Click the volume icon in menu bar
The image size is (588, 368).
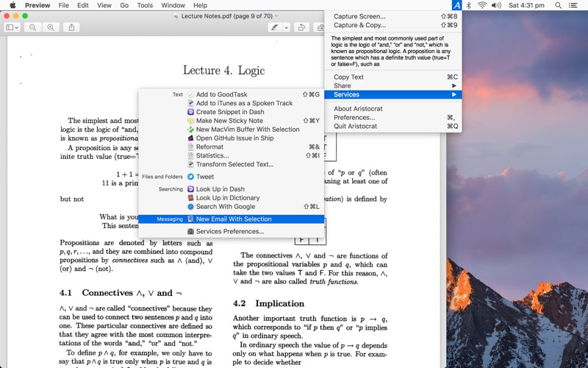click(x=496, y=5)
